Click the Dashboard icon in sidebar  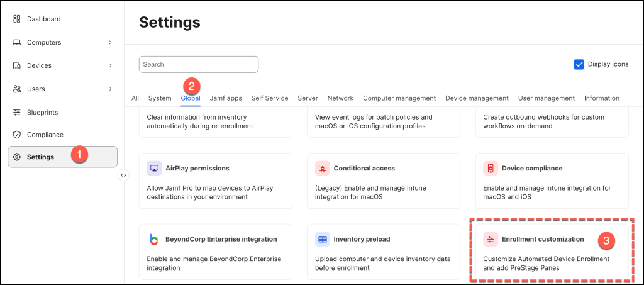coord(17,19)
